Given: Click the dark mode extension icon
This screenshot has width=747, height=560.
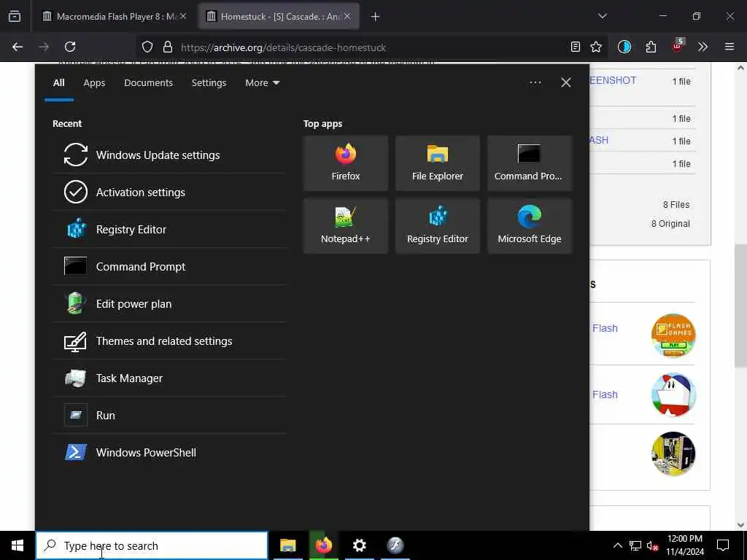Looking at the screenshot, I should click(624, 47).
